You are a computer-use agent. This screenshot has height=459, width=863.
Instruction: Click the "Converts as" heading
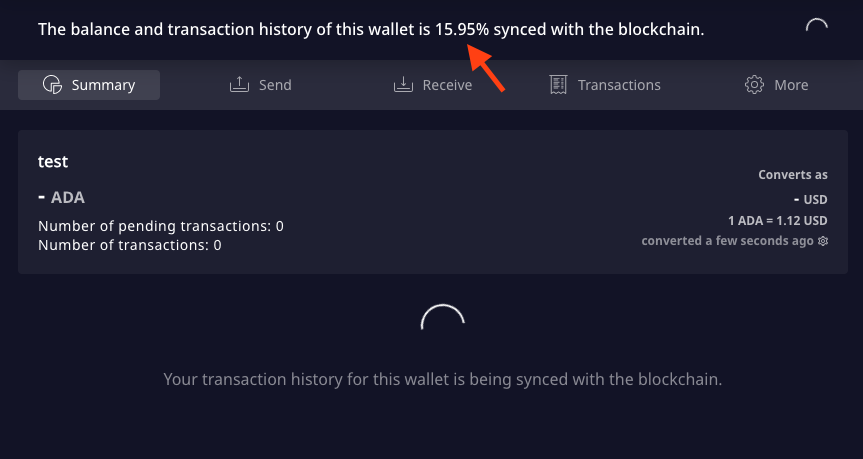point(793,175)
